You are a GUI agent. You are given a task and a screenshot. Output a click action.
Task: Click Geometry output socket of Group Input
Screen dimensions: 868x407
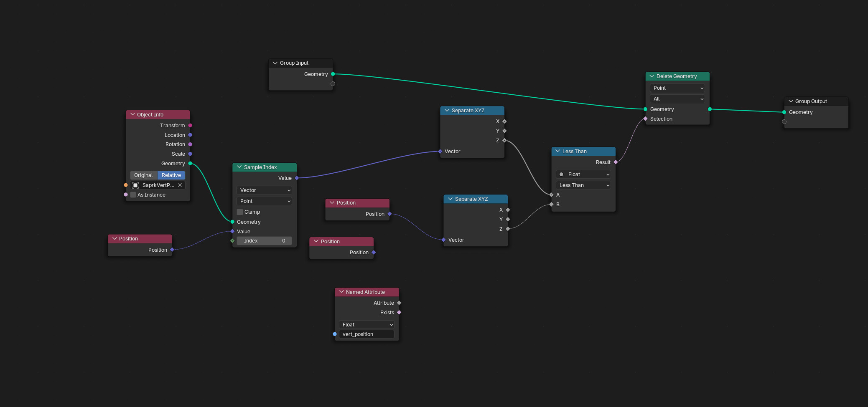[x=333, y=74]
